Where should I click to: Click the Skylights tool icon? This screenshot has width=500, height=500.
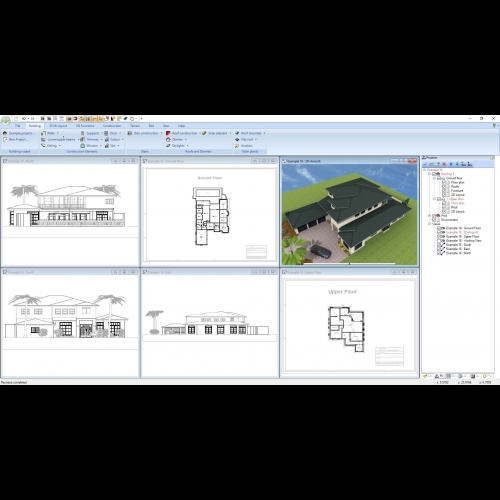point(168,146)
